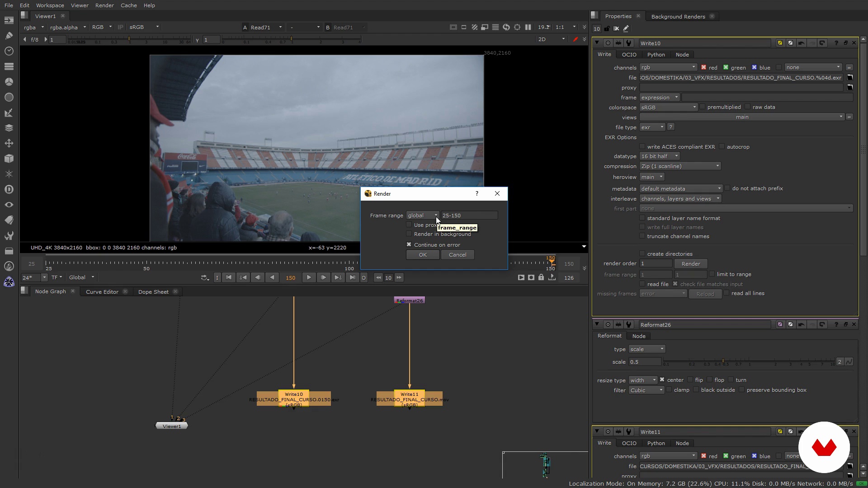
Task: Select the 3D cube icon in left toolbar
Action: [9, 159]
